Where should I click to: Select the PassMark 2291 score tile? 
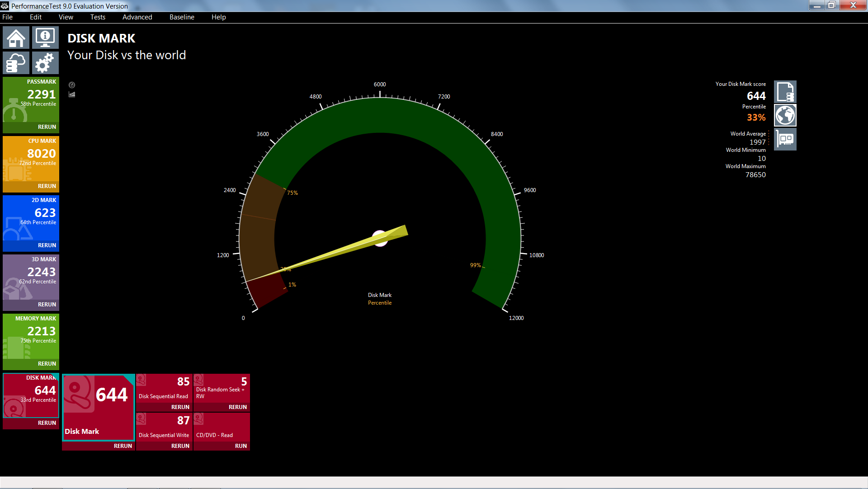pyautogui.click(x=31, y=99)
